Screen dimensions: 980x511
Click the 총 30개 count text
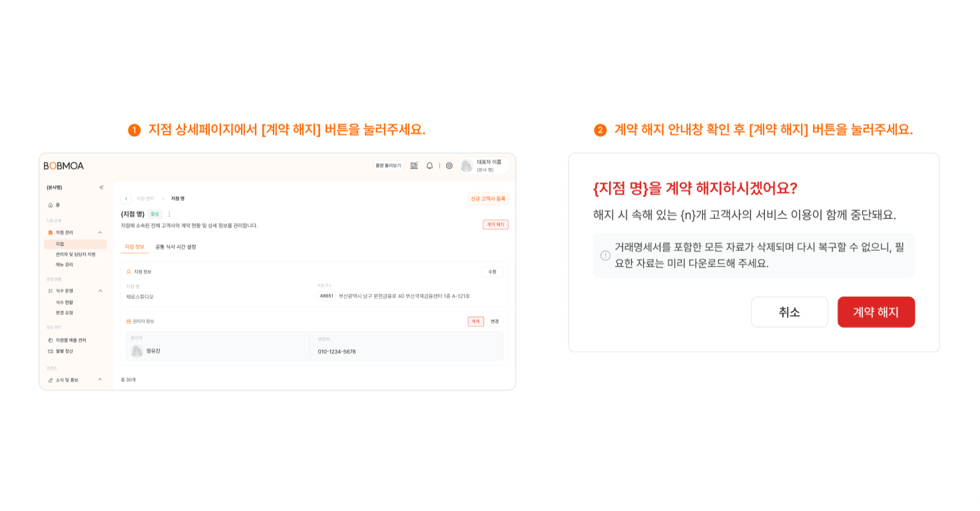tap(128, 380)
